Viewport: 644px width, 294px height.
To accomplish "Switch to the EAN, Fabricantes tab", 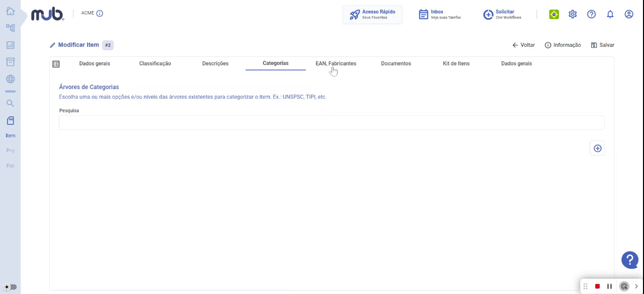I will click(336, 63).
